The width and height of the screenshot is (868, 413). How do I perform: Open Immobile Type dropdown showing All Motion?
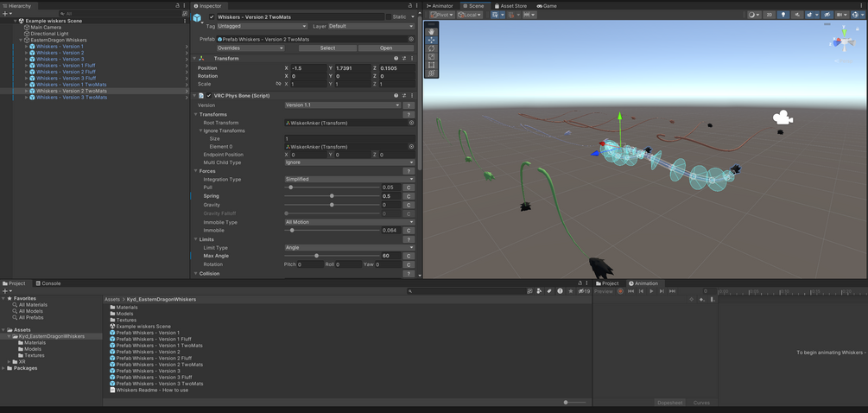pos(349,222)
